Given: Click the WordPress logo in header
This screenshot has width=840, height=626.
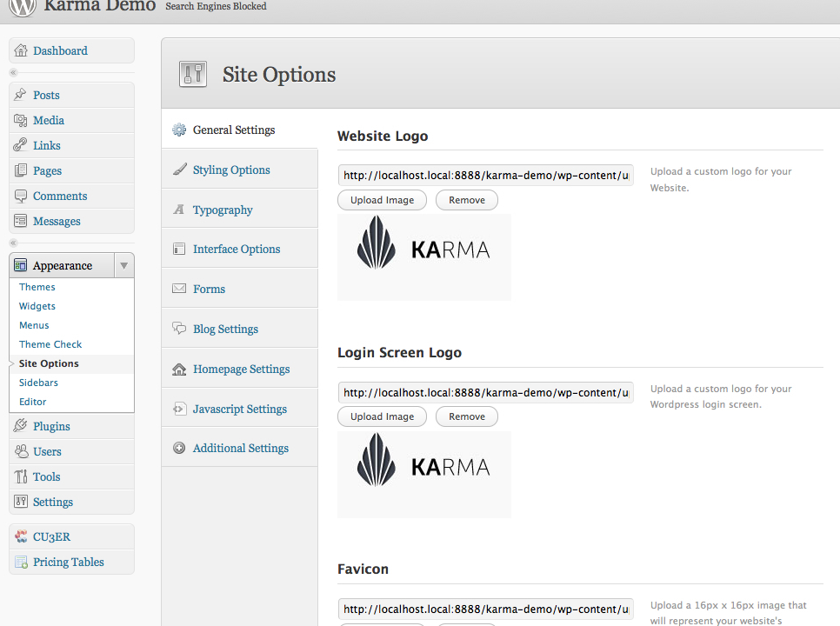Looking at the screenshot, I should [21, 7].
